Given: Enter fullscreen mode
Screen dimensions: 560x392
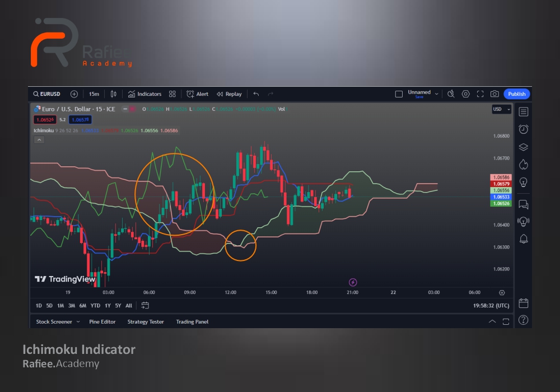Looking at the screenshot, I should (480, 94).
